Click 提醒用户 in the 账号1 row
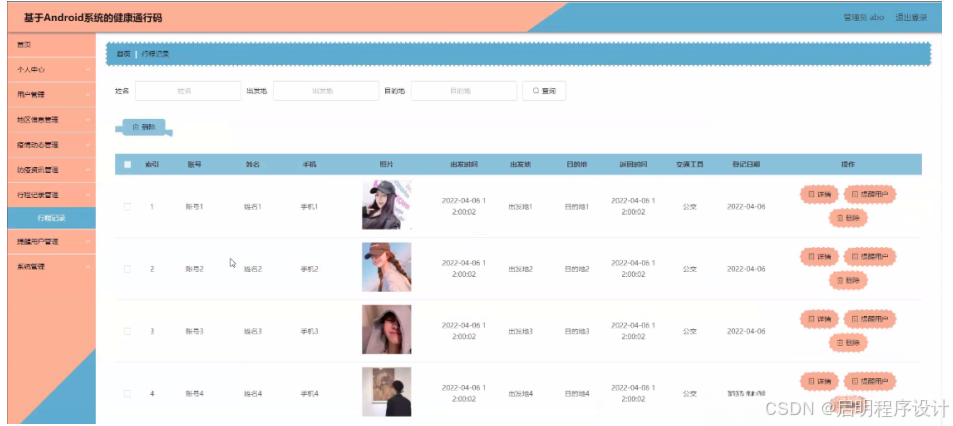Image resolution: width=953 pixels, height=426 pixels. coord(870,194)
